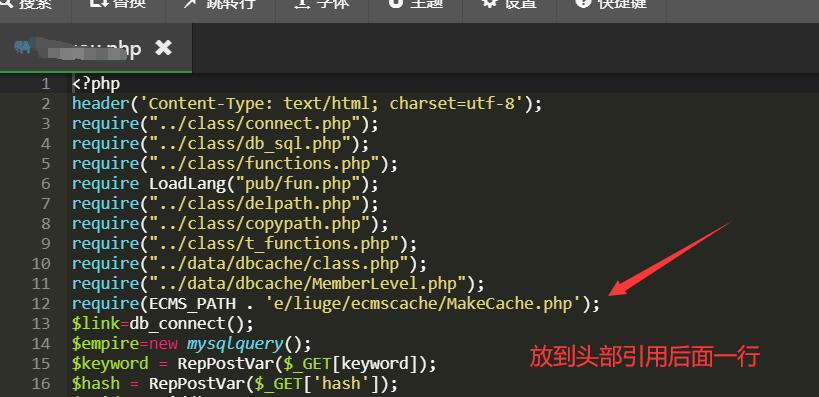
Task: Click RepPostVar($_GET[keyword]) on line 15
Action: click(x=301, y=363)
